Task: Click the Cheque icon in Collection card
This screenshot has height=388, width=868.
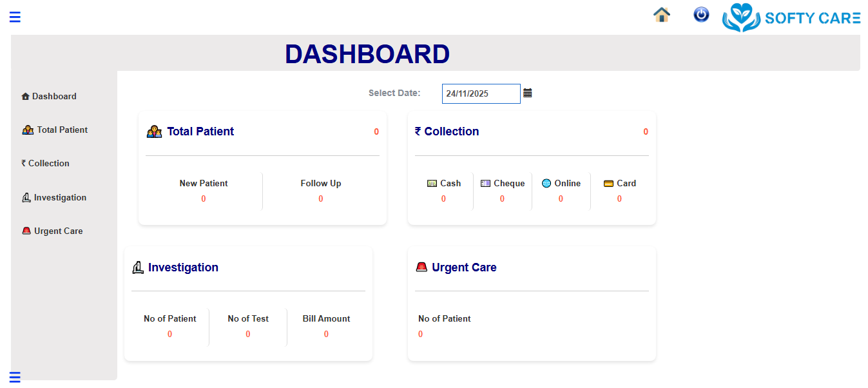Action: pos(486,183)
